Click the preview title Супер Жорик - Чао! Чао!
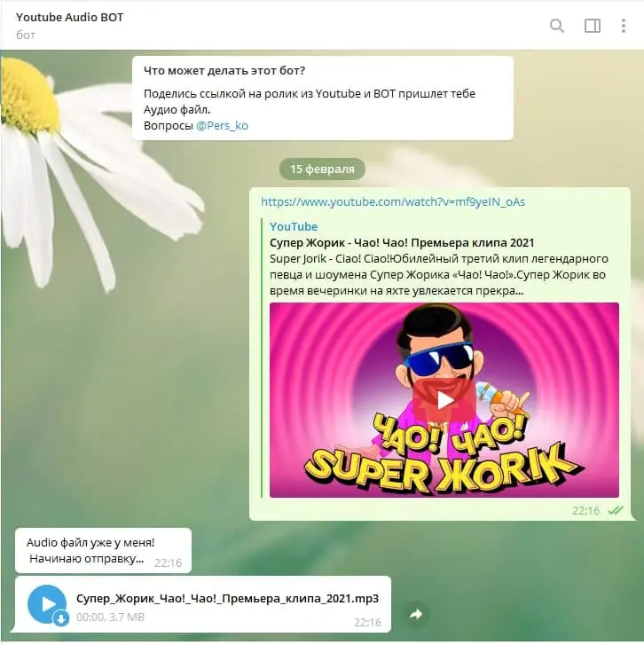Image resolution: width=644 pixels, height=645 pixels. click(x=402, y=242)
